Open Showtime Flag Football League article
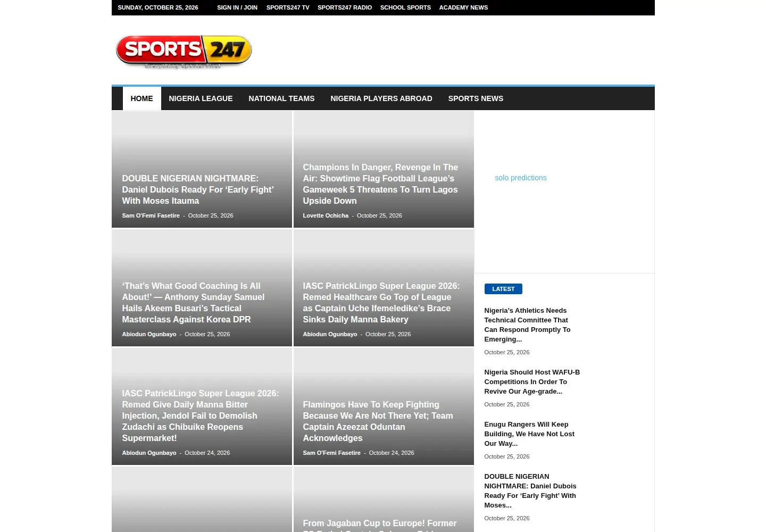The image size is (766, 532). (x=381, y=184)
